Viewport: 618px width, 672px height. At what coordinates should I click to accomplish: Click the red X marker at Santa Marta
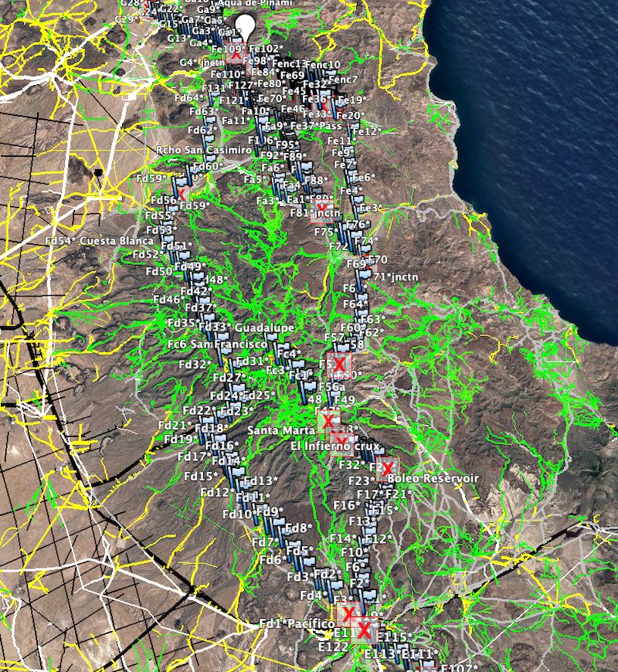pos(328,421)
